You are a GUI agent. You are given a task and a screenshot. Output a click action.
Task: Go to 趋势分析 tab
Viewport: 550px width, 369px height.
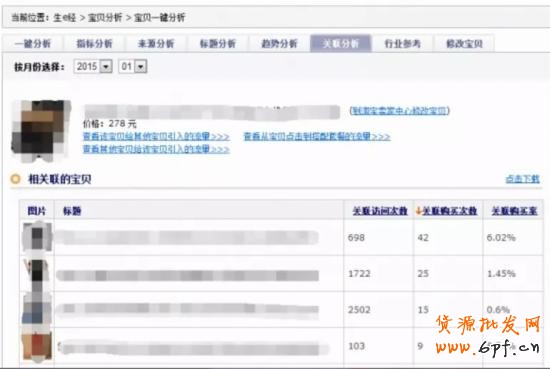(x=280, y=43)
